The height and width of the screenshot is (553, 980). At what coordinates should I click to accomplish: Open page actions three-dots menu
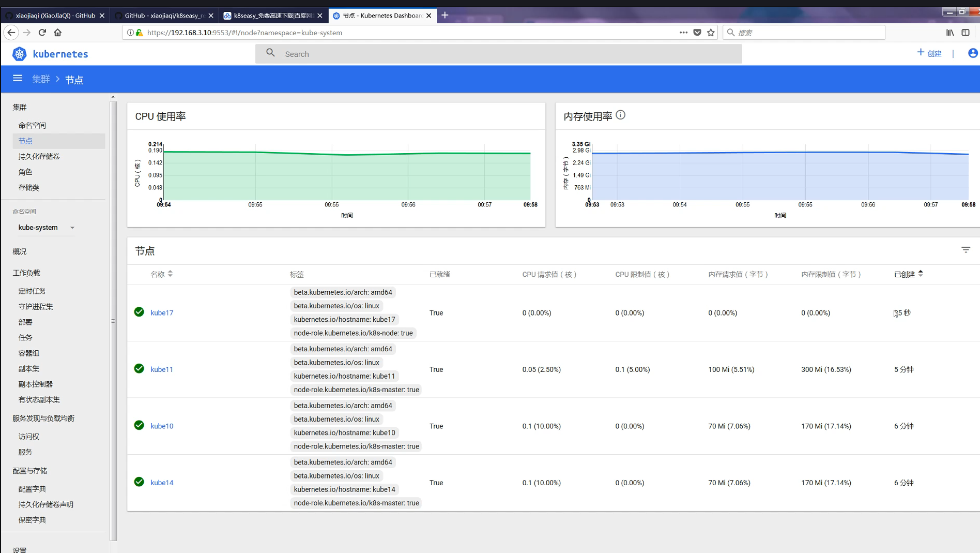683,32
